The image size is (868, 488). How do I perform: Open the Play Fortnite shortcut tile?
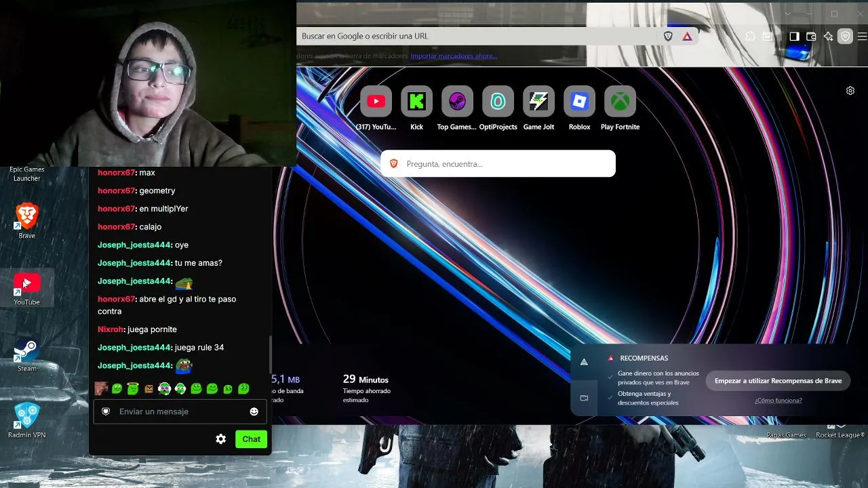click(620, 102)
